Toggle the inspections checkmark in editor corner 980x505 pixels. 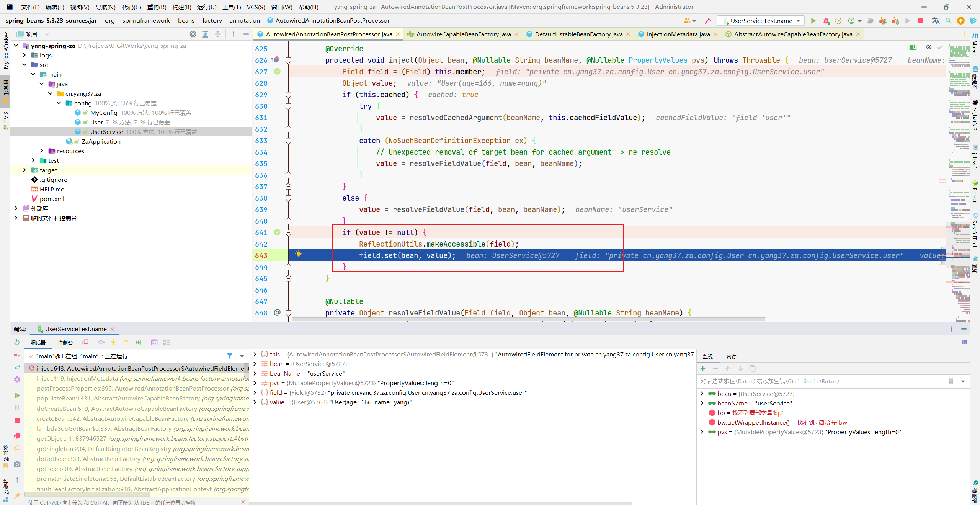[940, 47]
